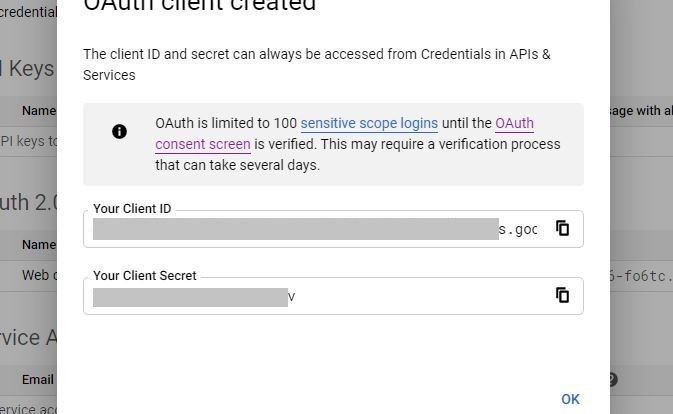Select the Web client row in background

point(28,275)
